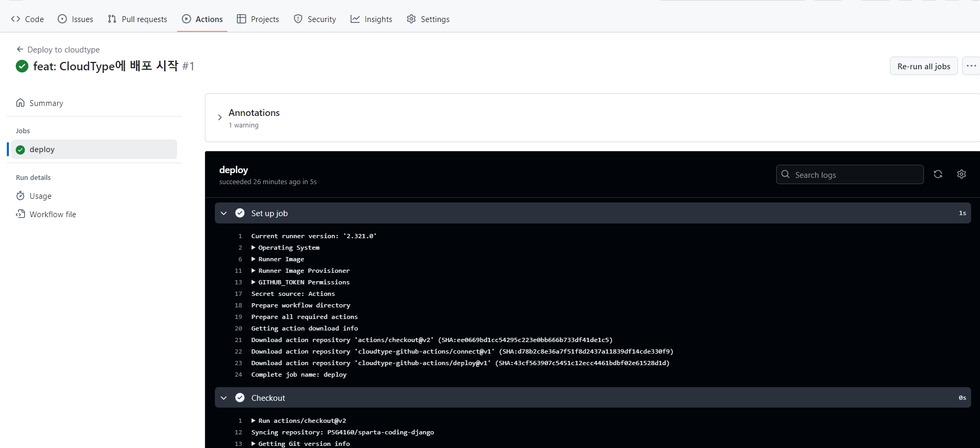Viewport: 980px width, 448px height.
Task: Click the Summary home icon
Action: click(20, 103)
